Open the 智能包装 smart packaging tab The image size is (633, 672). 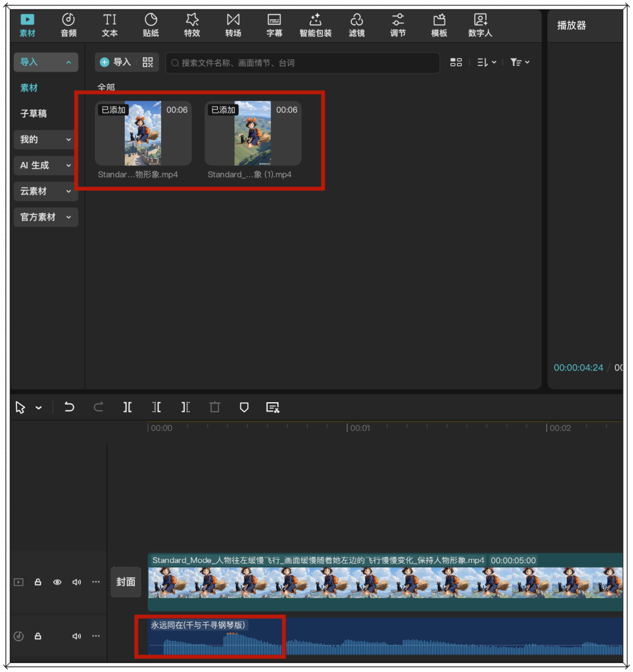tap(315, 25)
